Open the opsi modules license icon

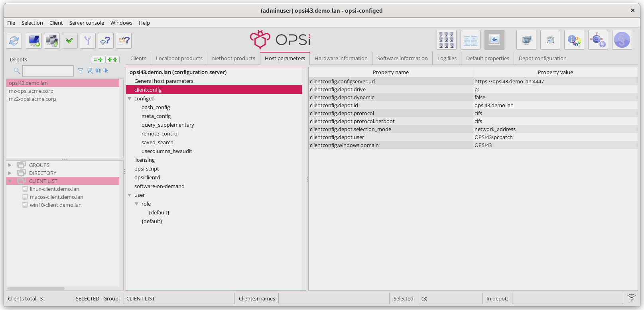598,40
